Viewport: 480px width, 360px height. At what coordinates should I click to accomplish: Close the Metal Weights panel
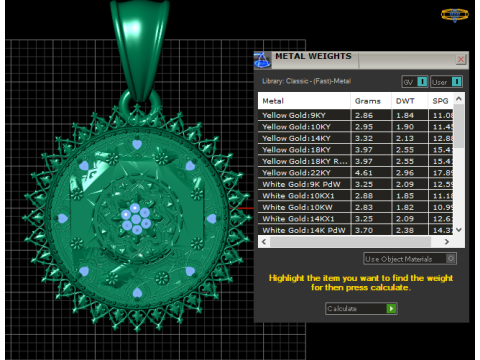coord(461,60)
